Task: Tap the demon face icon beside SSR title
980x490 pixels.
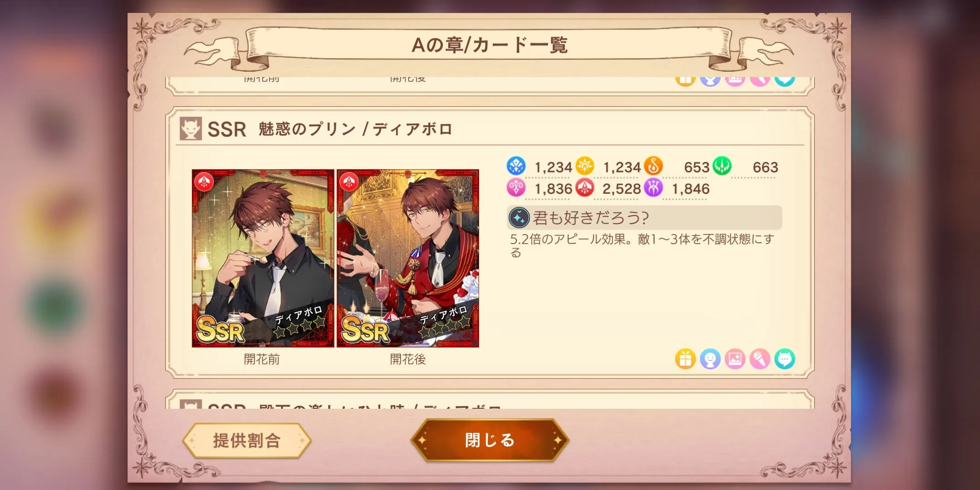Action: click(x=191, y=129)
